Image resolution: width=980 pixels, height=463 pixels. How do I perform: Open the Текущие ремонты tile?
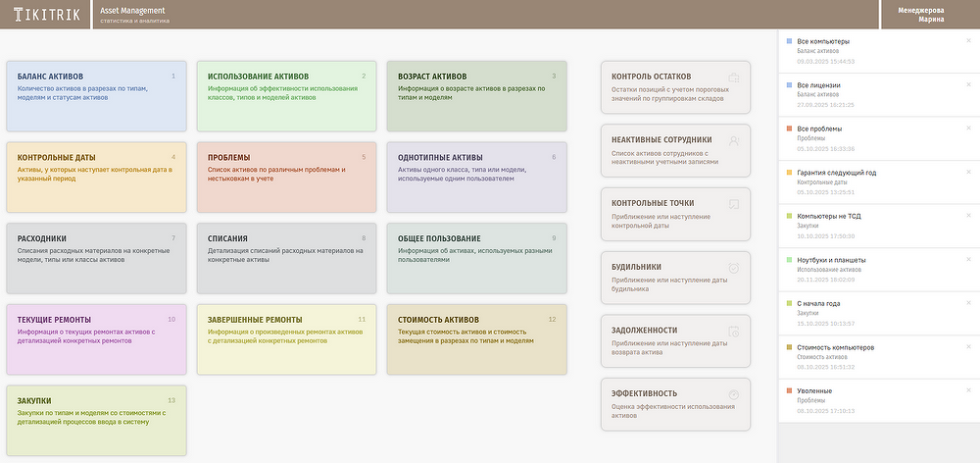tap(95, 339)
